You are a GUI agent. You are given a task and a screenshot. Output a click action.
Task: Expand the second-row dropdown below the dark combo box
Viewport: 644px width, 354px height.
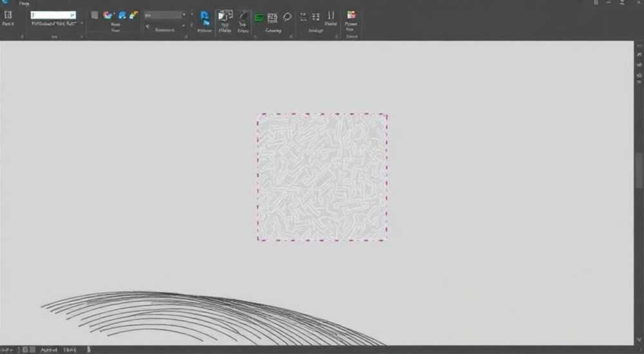[184, 26]
